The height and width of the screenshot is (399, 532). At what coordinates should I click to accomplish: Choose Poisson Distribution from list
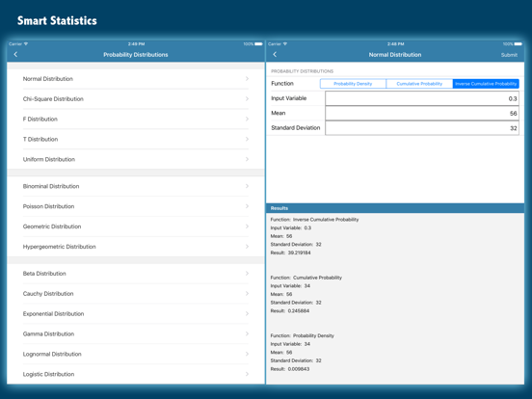pos(136,206)
